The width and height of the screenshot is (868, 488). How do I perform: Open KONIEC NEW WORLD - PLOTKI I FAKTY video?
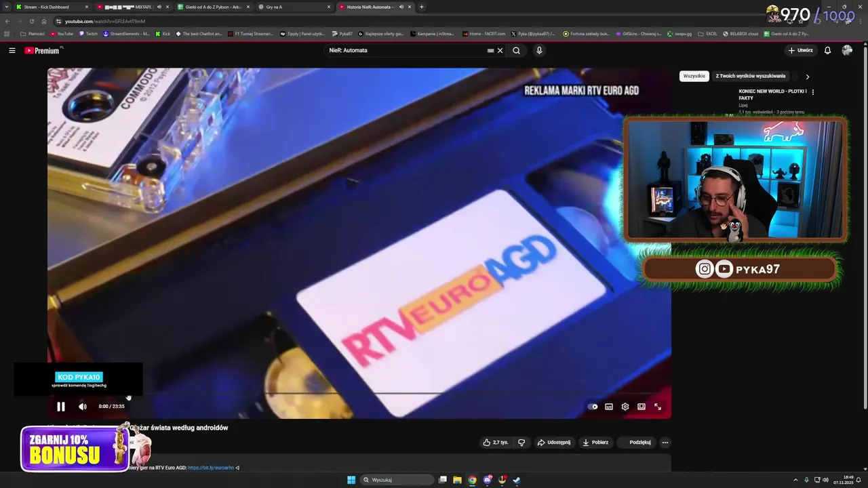[x=772, y=94]
